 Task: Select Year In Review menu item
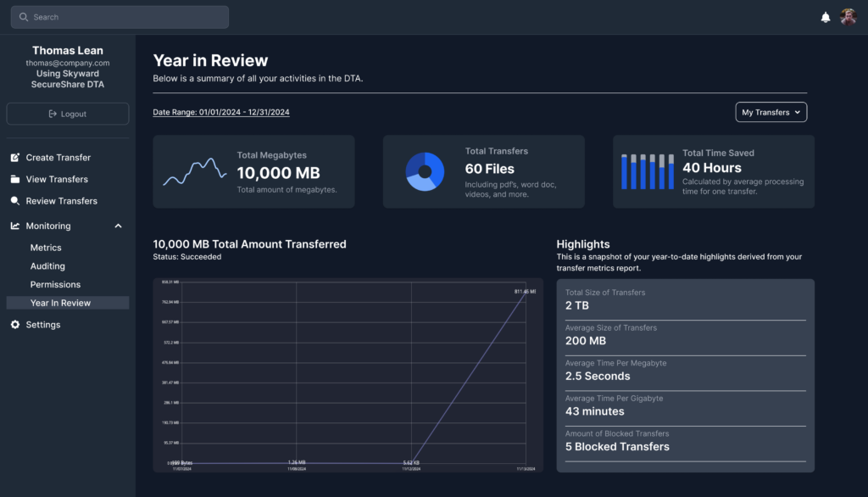60,303
